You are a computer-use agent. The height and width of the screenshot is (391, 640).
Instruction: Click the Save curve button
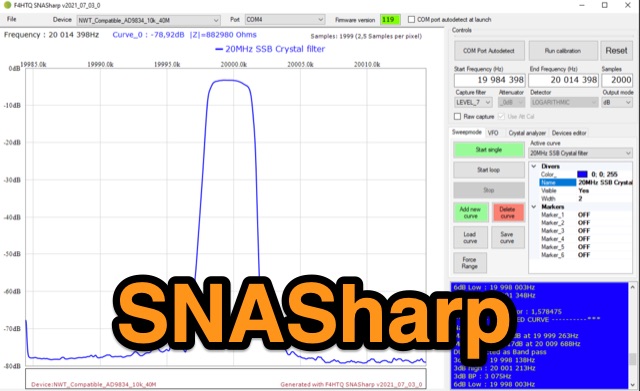(507, 238)
